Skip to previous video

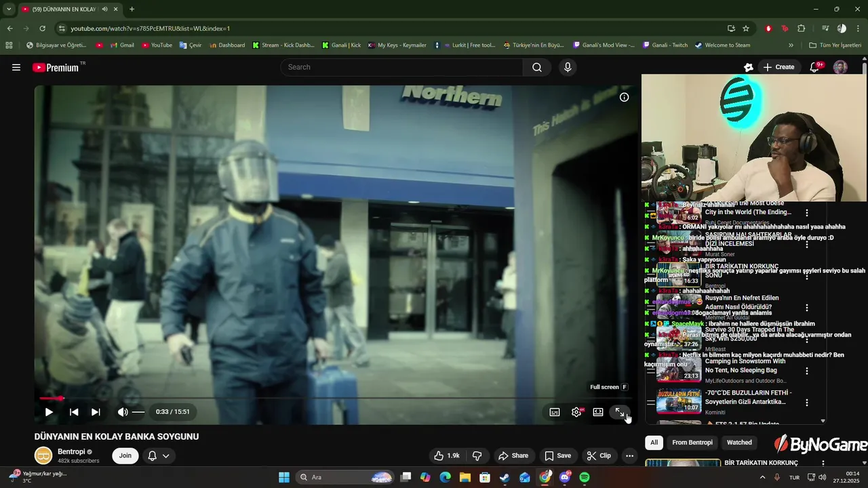pos(74,412)
